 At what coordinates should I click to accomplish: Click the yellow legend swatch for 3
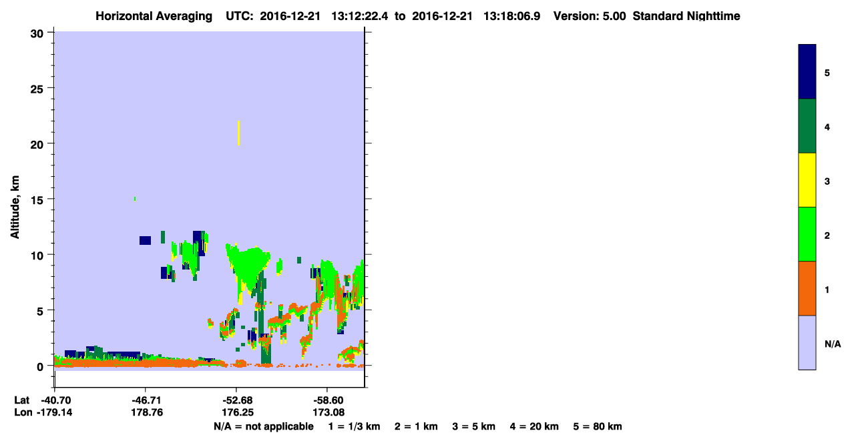[x=807, y=180]
